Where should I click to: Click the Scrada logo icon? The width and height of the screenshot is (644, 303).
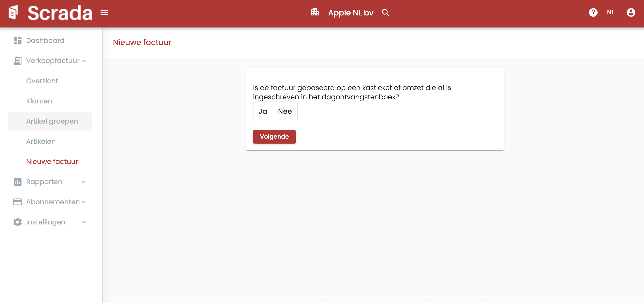click(x=14, y=12)
